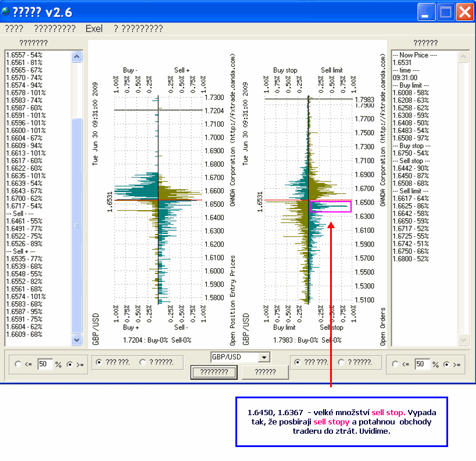The image size is (476, 461).
Task: Click the percent input field under the left list
Action: (x=45, y=365)
